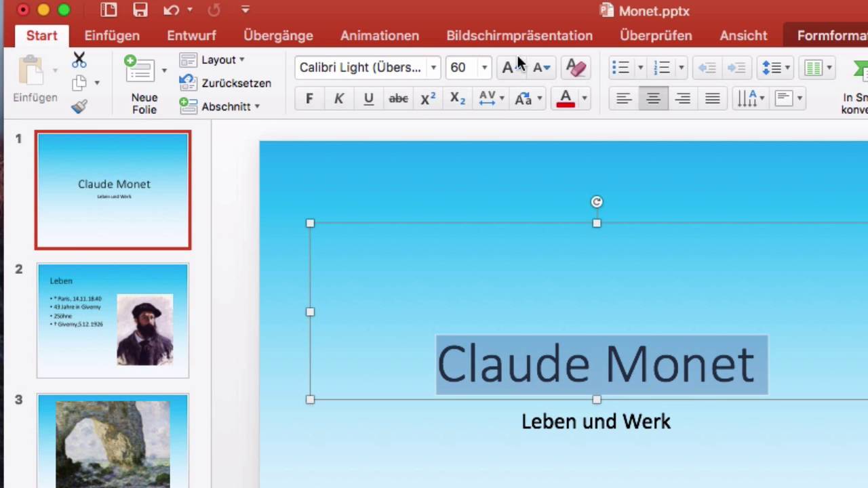Open the Bildschirmpräsentation tab
Screen dimensions: 868x488
(x=519, y=35)
